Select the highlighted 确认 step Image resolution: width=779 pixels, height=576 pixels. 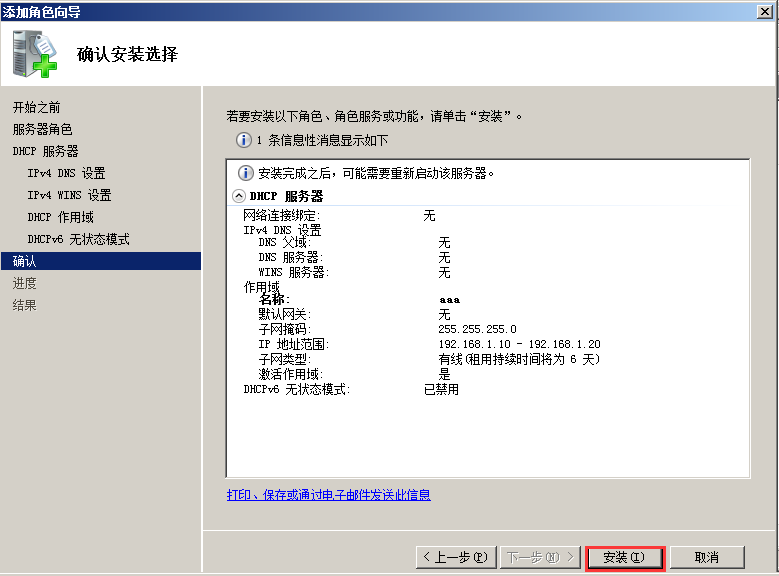tap(101, 261)
